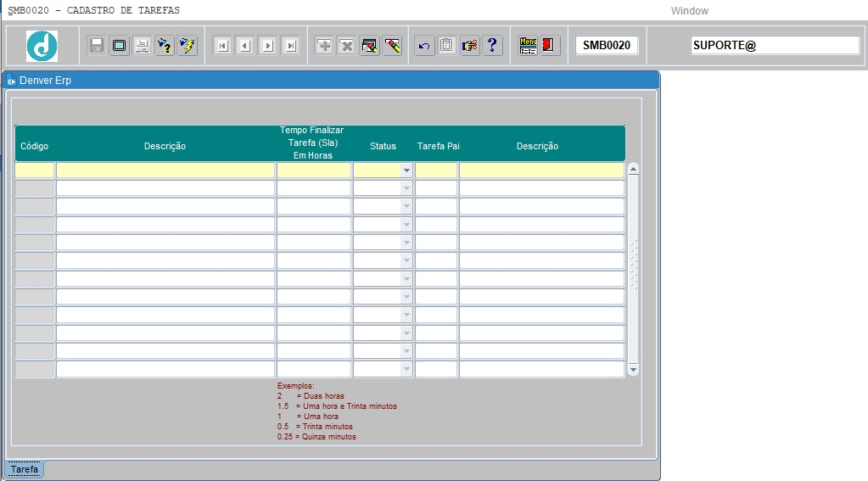Insert a new record with plus icon
The image size is (868, 481).
tap(324, 46)
